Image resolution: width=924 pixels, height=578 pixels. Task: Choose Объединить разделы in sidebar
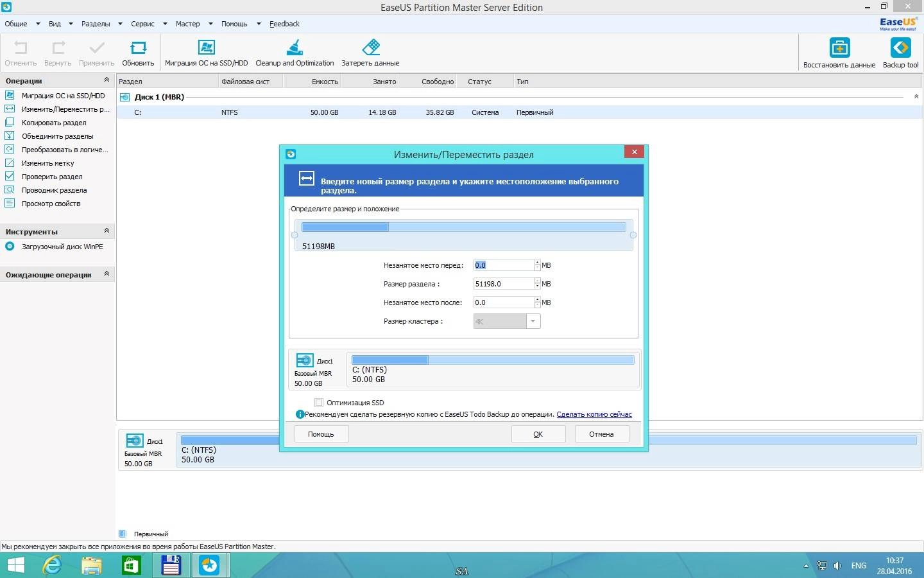tap(57, 136)
